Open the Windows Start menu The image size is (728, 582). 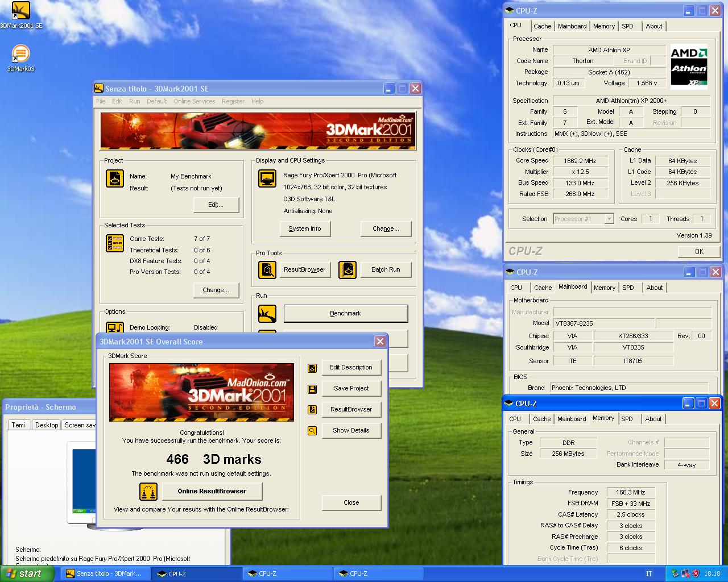pos(27,573)
